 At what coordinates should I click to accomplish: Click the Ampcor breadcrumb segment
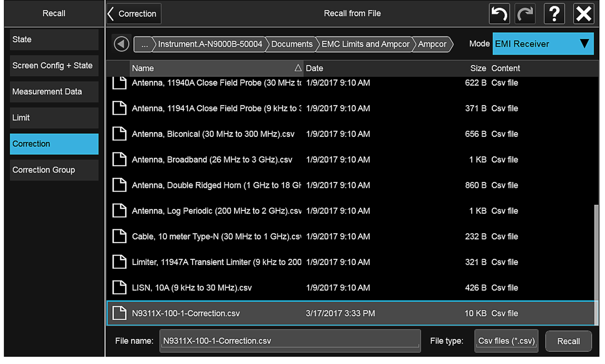coord(432,44)
